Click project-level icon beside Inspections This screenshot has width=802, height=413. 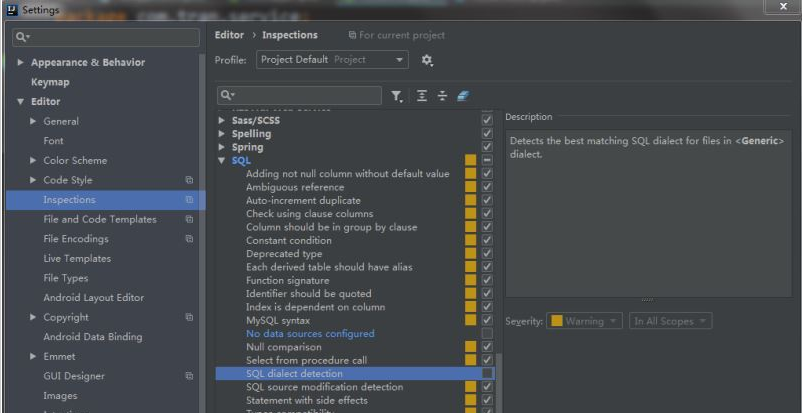point(189,200)
